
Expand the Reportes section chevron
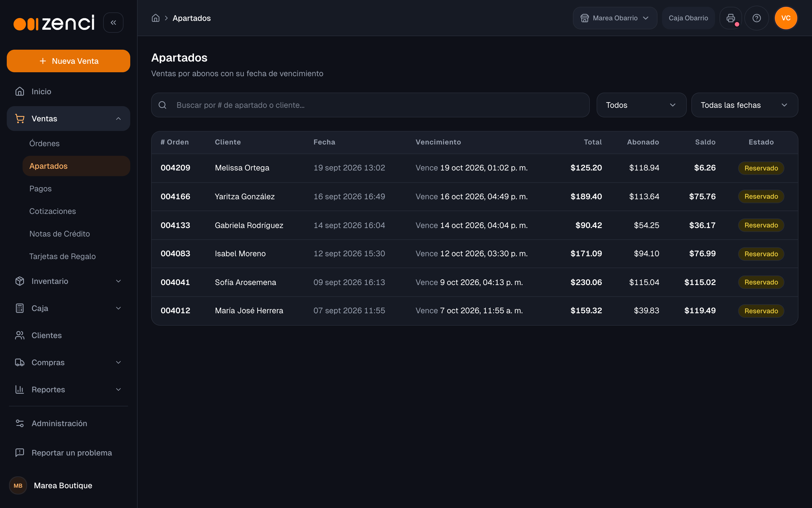click(118, 389)
